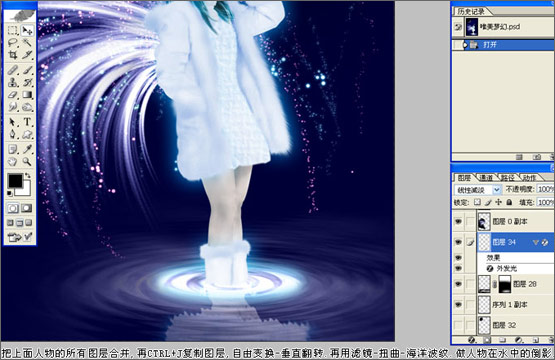This screenshot has height=360, width=555.
Task: Select the Eyedropper tool
Action: 27,149
